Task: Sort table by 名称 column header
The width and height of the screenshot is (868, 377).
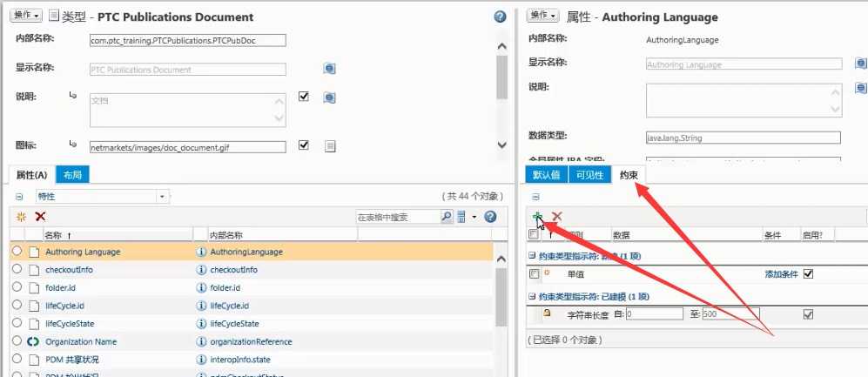Action: point(54,235)
